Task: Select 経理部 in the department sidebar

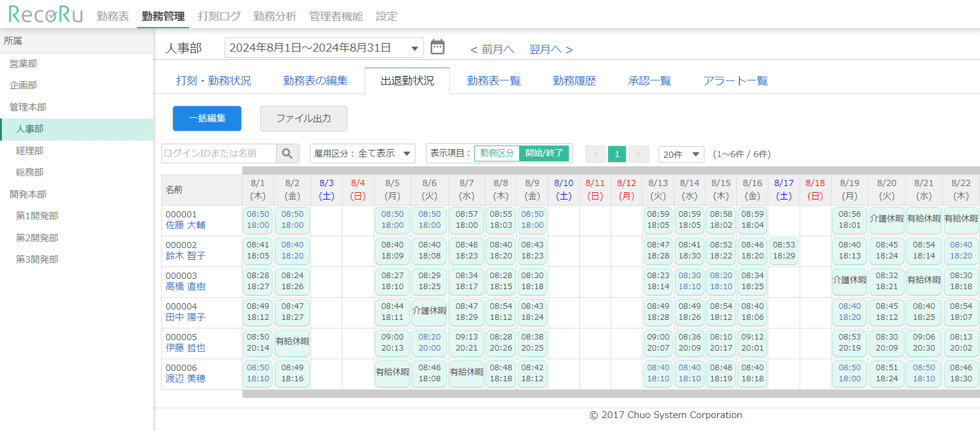Action: click(29, 150)
